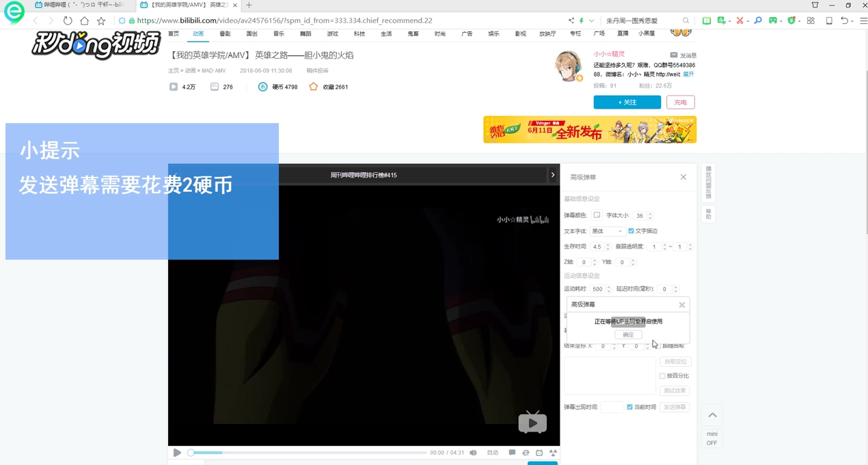Open the 文本字体 黑体 dropdown
Screen dimensions: 868x465
pos(607,231)
